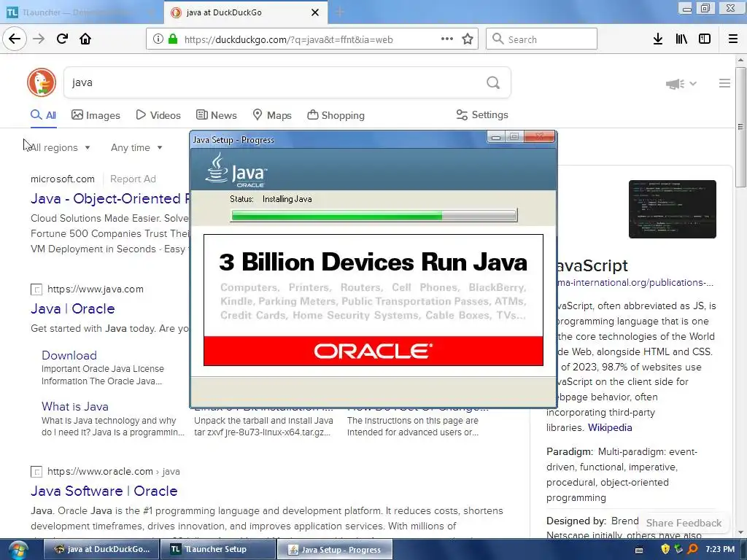The height and width of the screenshot is (560, 747).
Task: Switch to TLauncher Setup taskbar button
Action: click(217, 550)
